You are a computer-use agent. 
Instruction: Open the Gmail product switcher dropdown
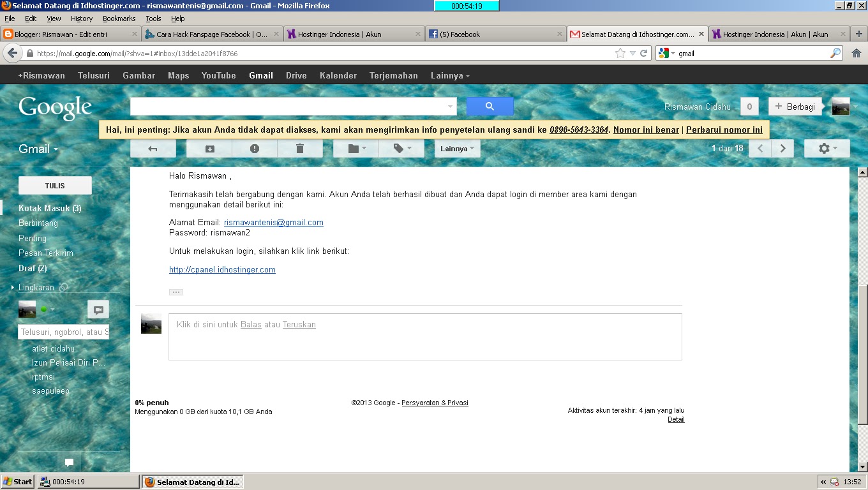pyautogui.click(x=38, y=149)
